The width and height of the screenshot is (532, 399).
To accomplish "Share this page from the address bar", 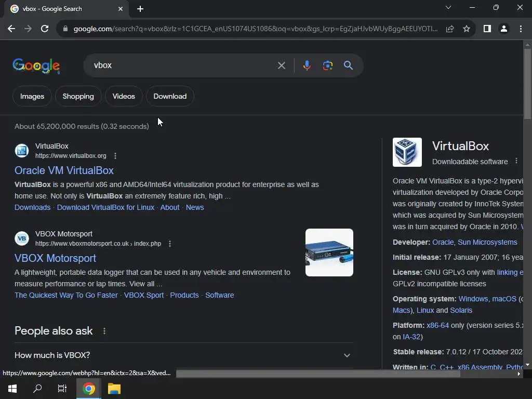I will 450,29.
